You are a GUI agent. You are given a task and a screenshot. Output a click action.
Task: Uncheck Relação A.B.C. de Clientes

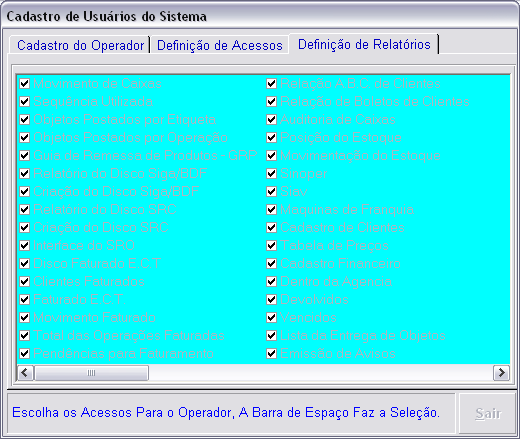(272, 83)
